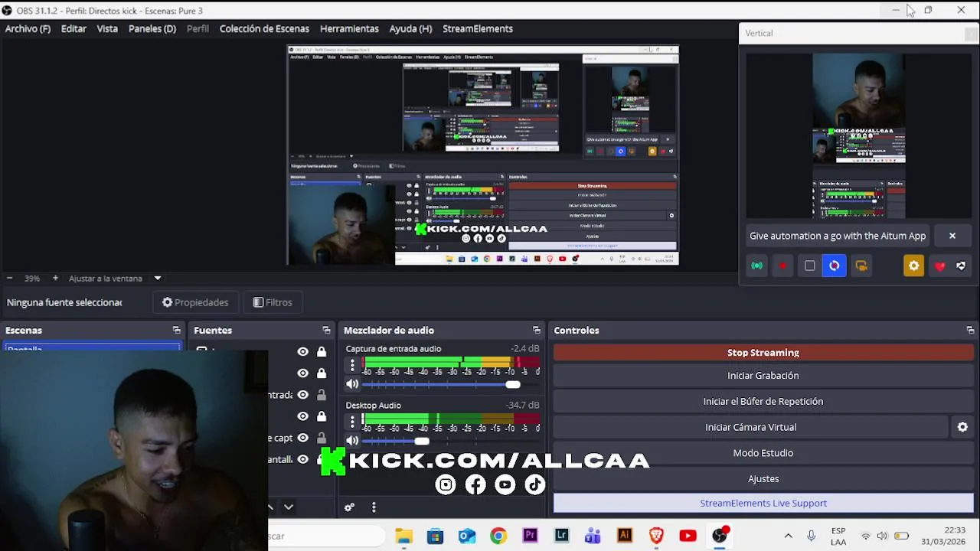Toggle visibility of the 'entrada' source
Image resolution: width=980 pixels, height=551 pixels.
coord(303,395)
